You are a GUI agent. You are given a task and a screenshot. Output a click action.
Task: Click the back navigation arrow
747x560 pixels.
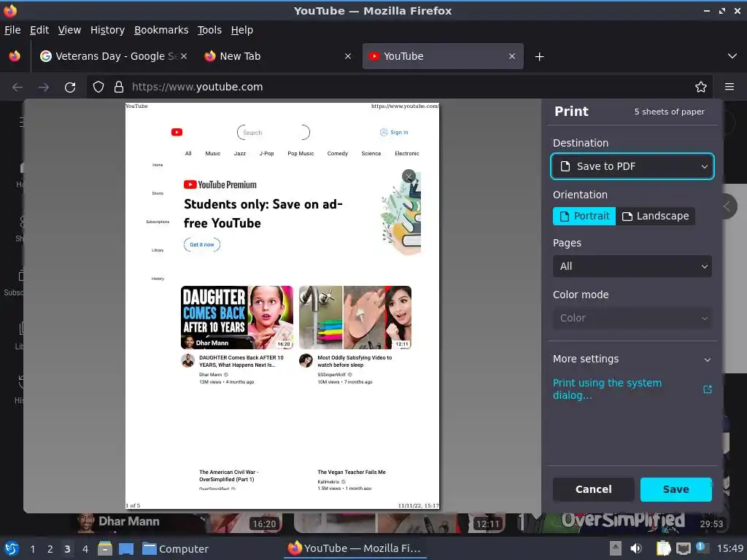click(x=18, y=87)
